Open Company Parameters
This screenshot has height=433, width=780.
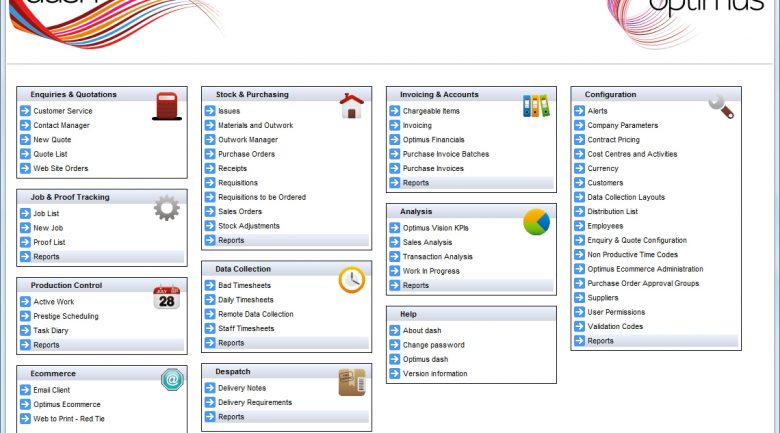point(622,125)
